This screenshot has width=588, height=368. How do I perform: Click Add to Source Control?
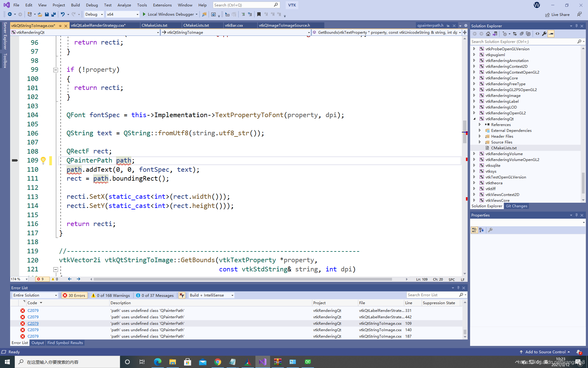pos(545,352)
